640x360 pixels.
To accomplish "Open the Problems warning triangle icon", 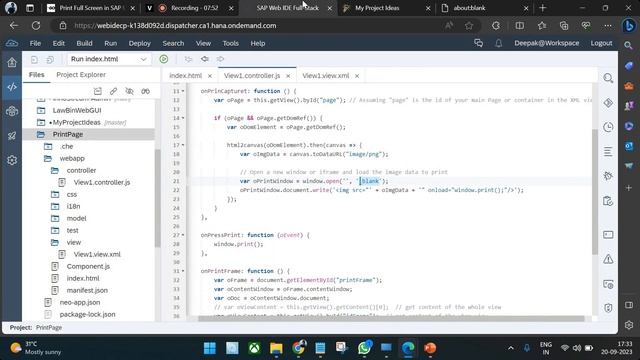I will pyautogui.click(x=608, y=259).
